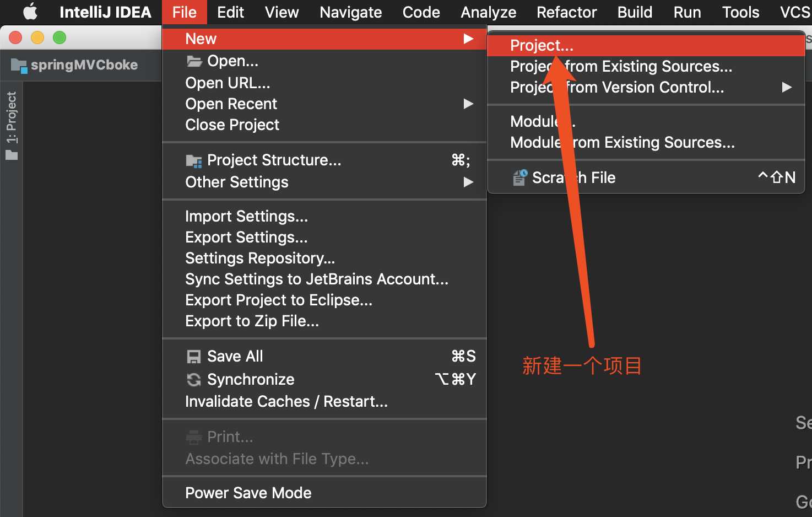Select the New submenu item

[324, 39]
